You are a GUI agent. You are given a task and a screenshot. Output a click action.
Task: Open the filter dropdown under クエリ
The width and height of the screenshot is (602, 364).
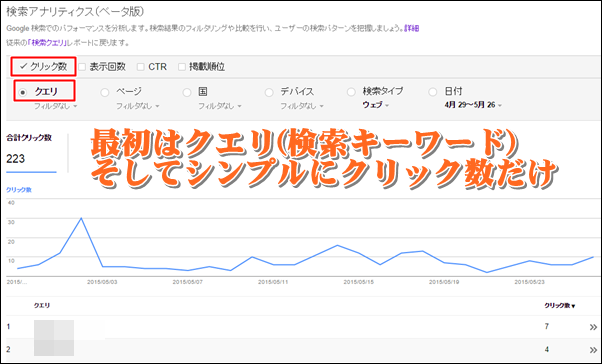56,106
